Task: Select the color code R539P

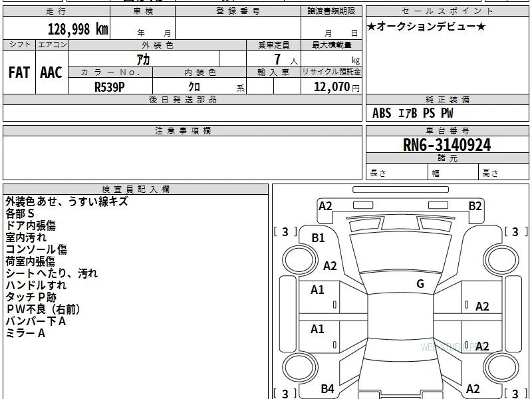Action: click(x=109, y=87)
